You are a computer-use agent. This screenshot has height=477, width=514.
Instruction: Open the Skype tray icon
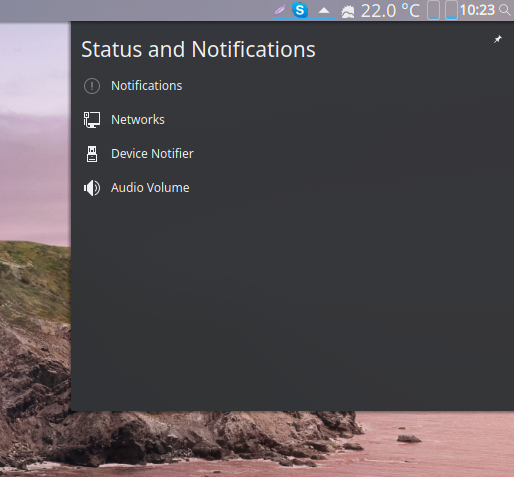pyautogui.click(x=300, y=10)
